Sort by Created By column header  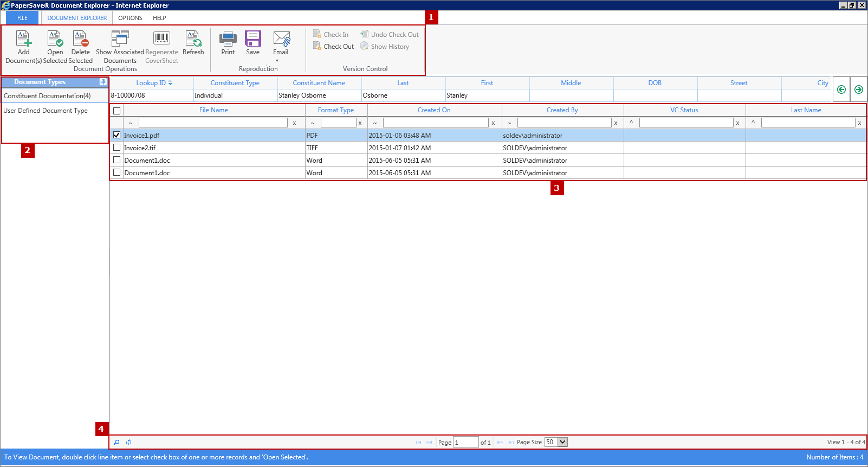(x=562, y=110)
